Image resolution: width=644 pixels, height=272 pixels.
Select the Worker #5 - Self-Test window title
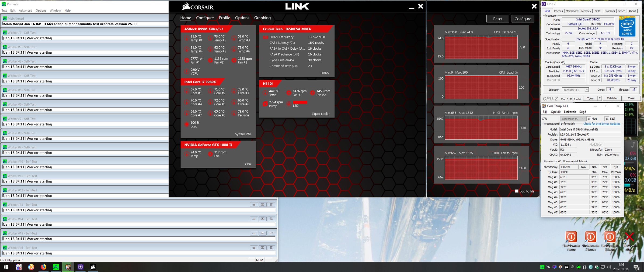click(22, 90)
